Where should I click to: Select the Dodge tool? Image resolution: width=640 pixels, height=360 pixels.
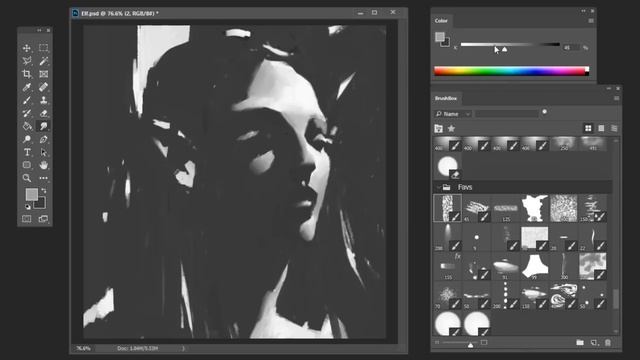pyautogui.click(x=27, y=139)
